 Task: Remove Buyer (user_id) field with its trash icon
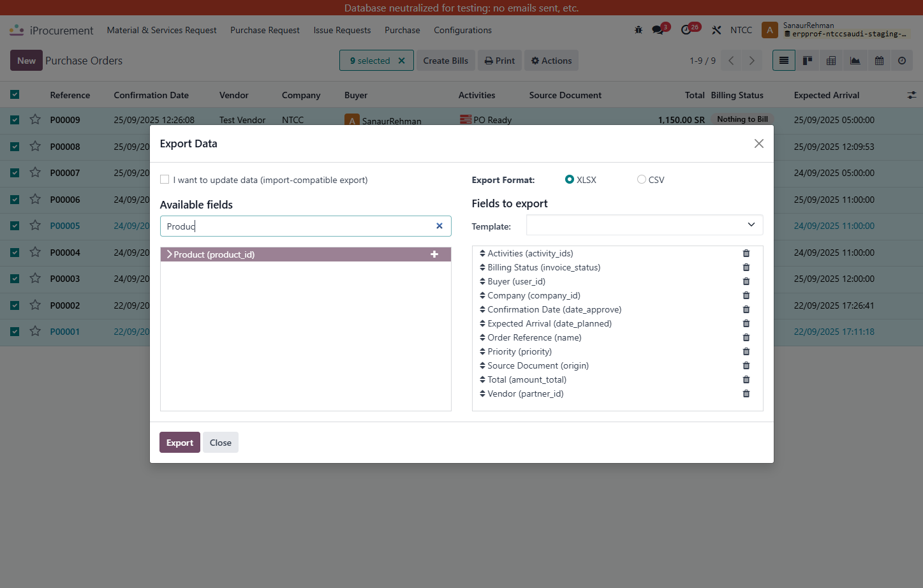[x=746, y=281]
